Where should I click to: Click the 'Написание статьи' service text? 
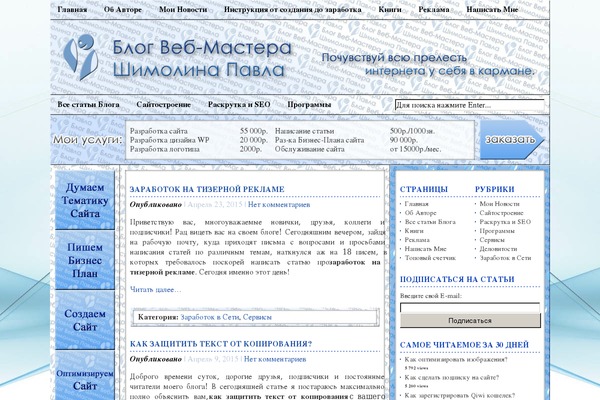(x=304, y=131)
